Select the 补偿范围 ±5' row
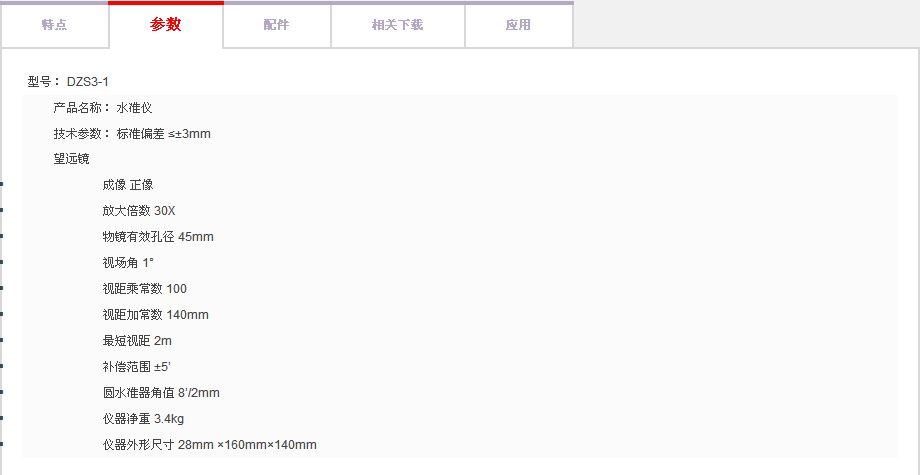This screenshot has width=920, height=475. pos(136,367)
